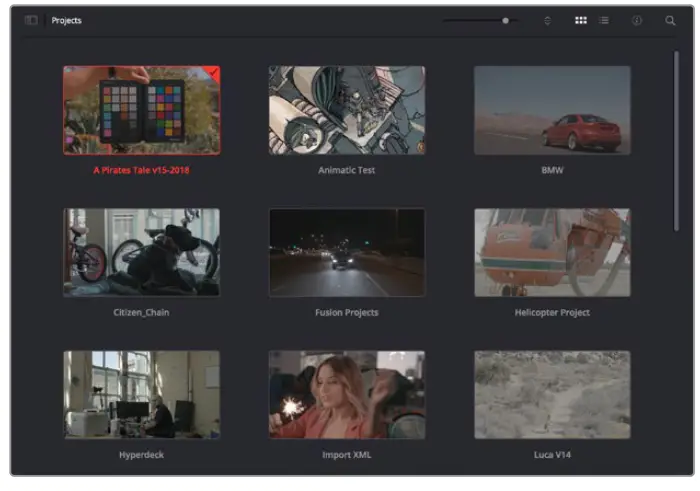Click the A Pirates Tale v15-2018 label
Image resolution: width=700 pixels, height=491 pixels.
click(x=142, y=170)
